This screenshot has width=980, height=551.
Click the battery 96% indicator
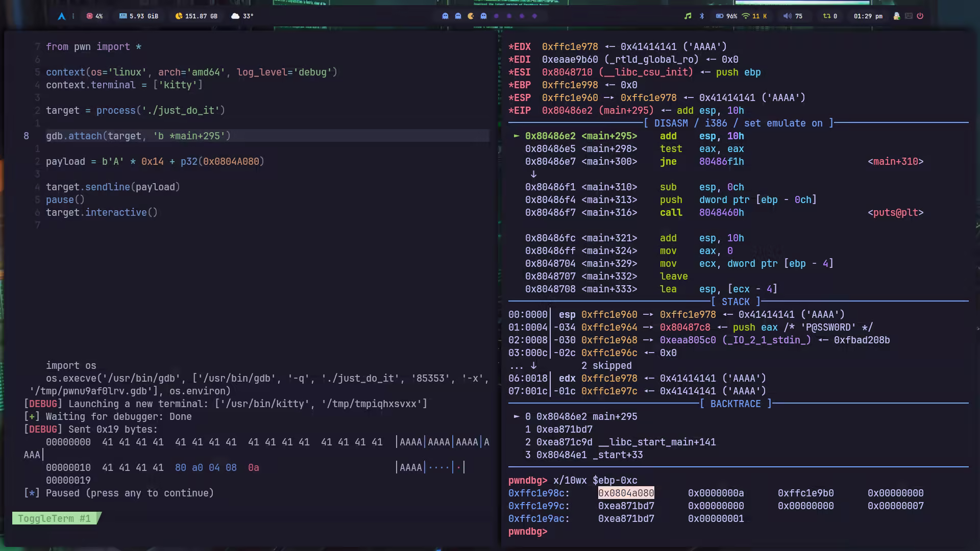(x=726, y=16)
